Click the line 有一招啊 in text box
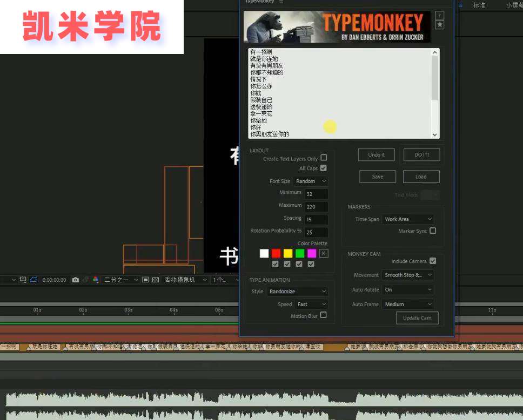The width and height of the screenshot is (523, 420). click(261, 52)
